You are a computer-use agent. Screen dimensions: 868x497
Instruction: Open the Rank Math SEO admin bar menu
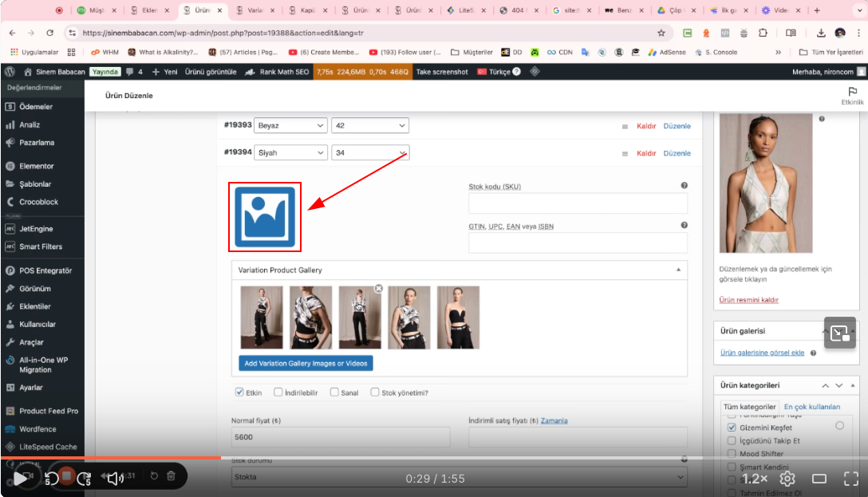277,71
